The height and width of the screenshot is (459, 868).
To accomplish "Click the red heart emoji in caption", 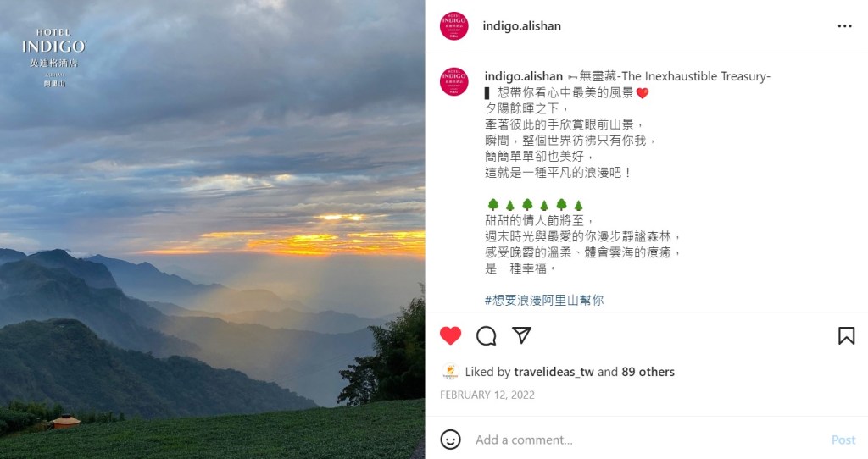I will click(643, 93).
